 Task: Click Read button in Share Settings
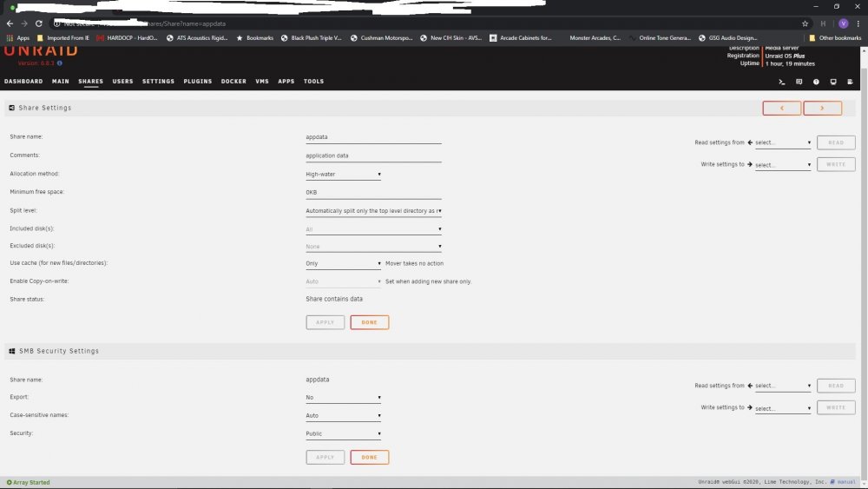click(836, 143)
